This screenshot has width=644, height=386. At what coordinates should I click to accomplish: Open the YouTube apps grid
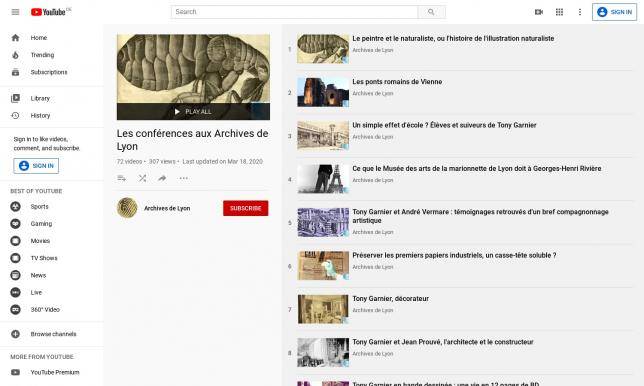tap(559, 12)
